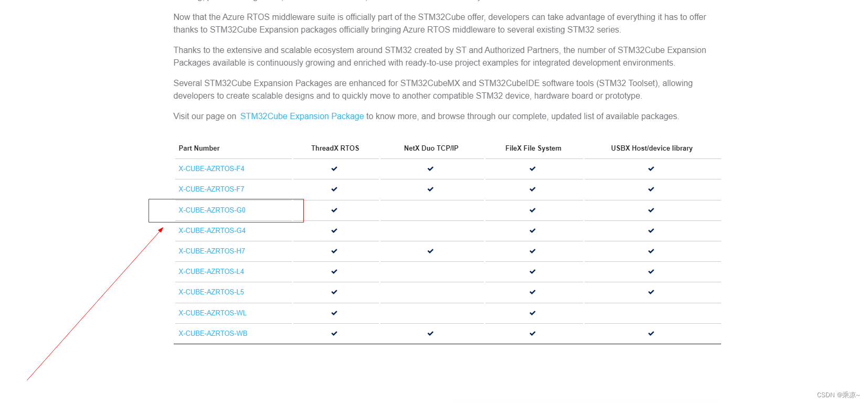Click USBX checkmark in F7 row
Image resolution: width=868 pixels, height=403 pixels.
(x=651, y=189)
